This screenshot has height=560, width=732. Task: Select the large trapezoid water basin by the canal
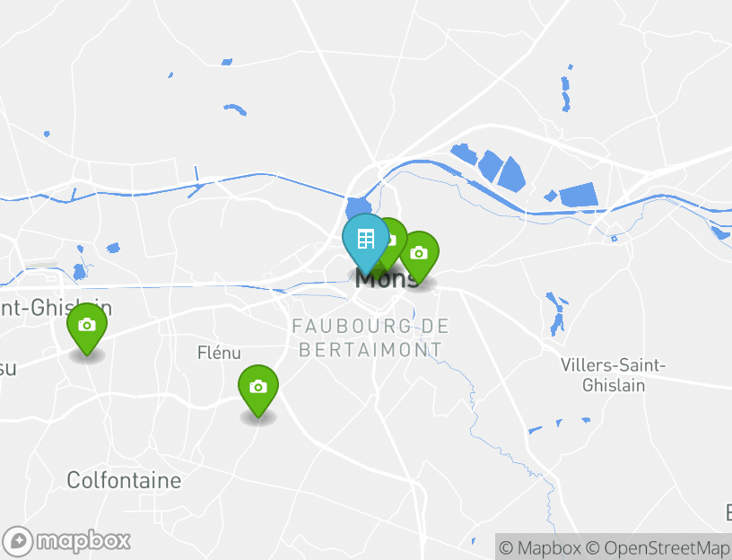point(579,195)
